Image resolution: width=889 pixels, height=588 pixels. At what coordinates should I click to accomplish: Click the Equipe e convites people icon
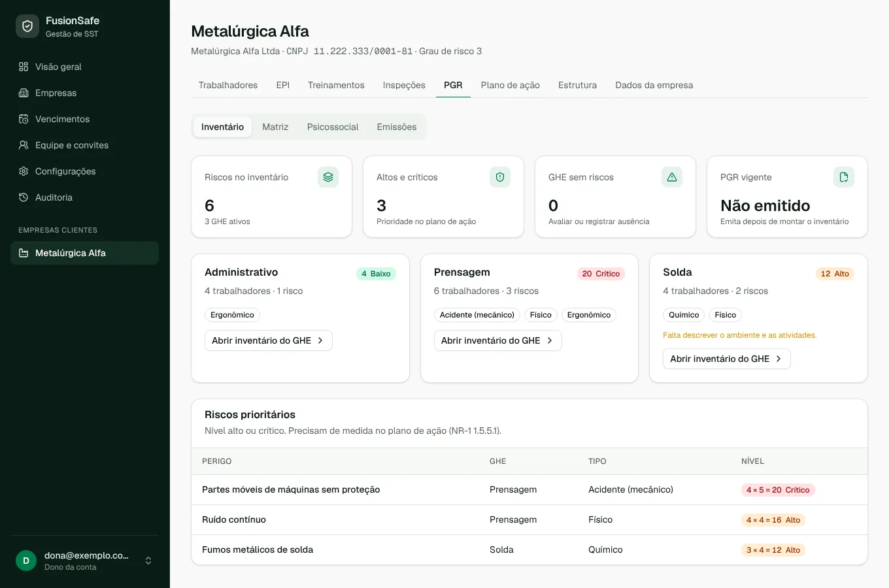click(24, 145)
